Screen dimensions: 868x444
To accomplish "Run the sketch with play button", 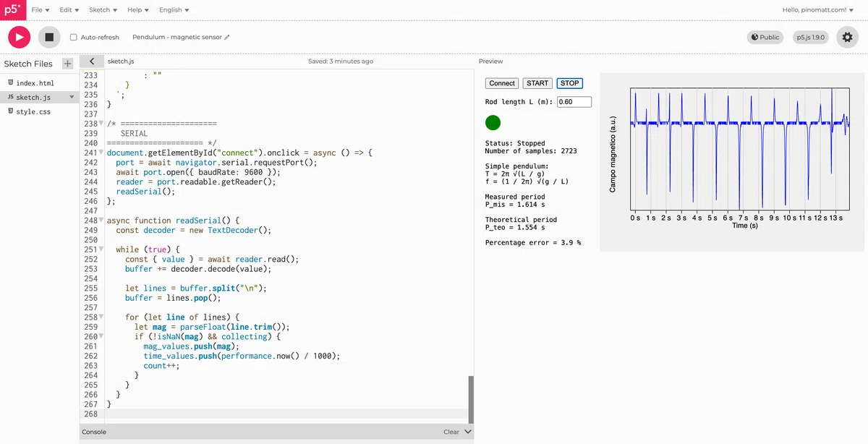I will point(19,37).
